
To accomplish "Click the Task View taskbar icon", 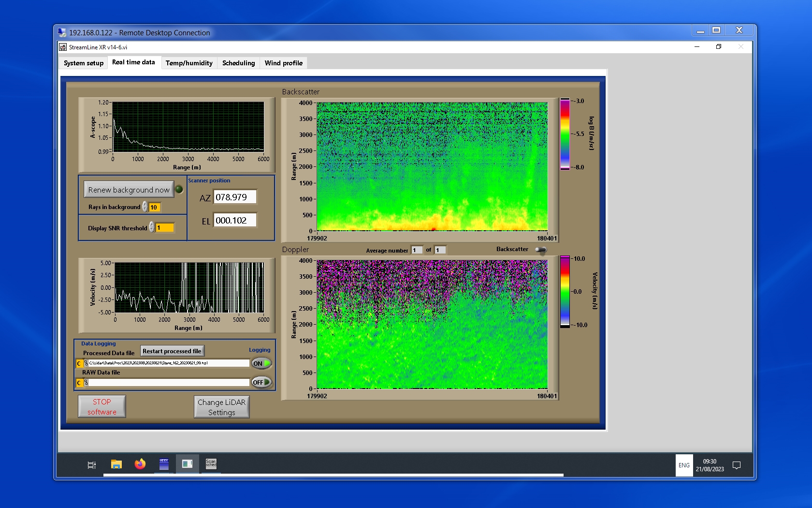I will (x=91, y=465).
